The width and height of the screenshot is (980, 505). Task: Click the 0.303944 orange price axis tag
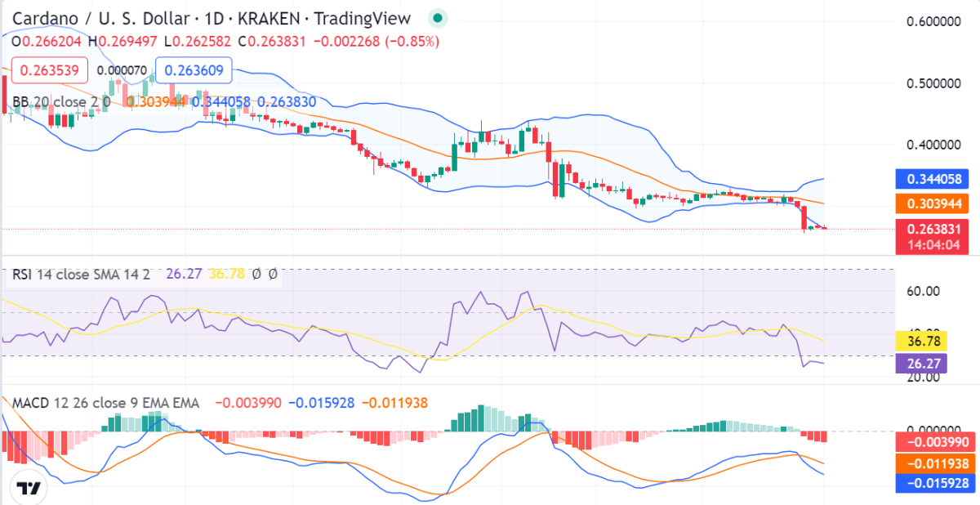pyautogui.click(x=934, y=203)
